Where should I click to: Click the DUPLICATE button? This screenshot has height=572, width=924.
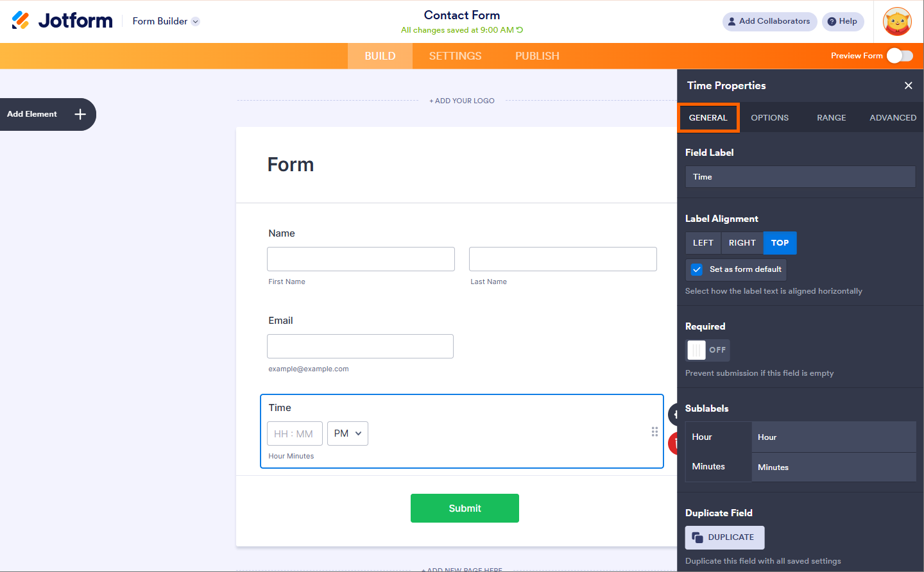point(724,537)
